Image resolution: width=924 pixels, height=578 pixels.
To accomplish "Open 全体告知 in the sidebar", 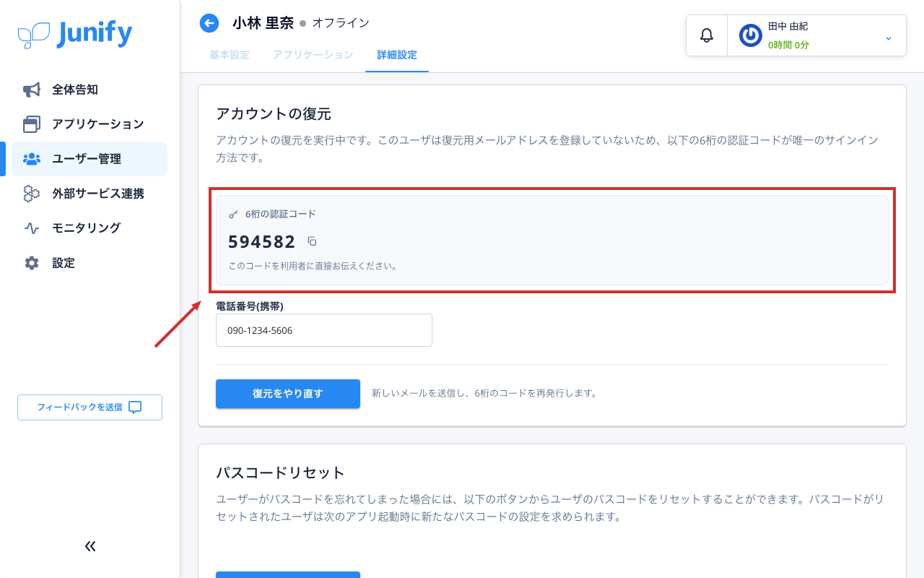I will (90, 90).
